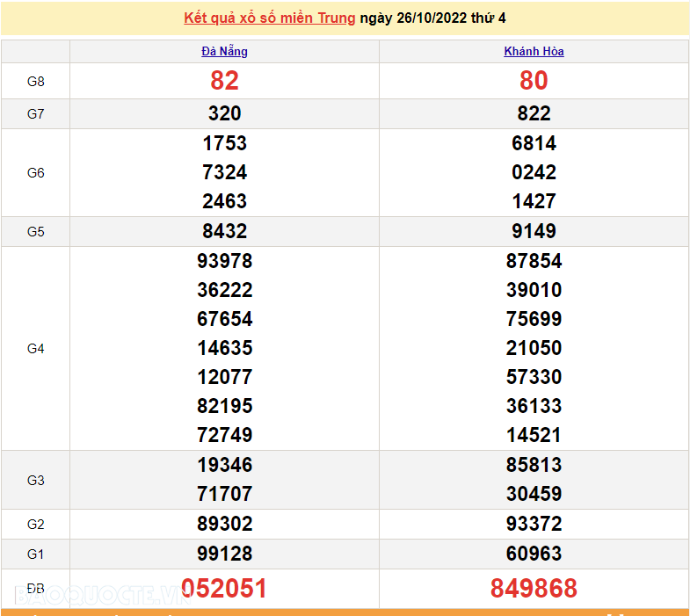The width and height of the screenshot is (690, 616).
Task: Select G6 number 7324
Action: point(224,172)
